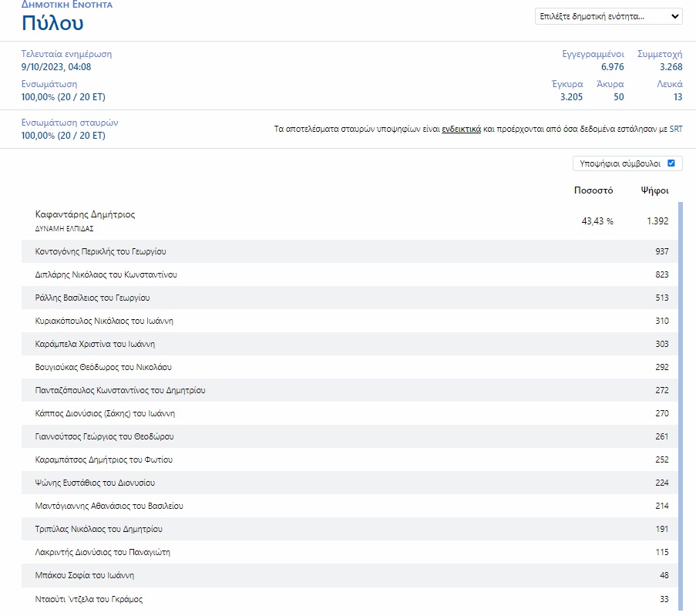
Task: Open the SRT link
Action: point(676,130)
